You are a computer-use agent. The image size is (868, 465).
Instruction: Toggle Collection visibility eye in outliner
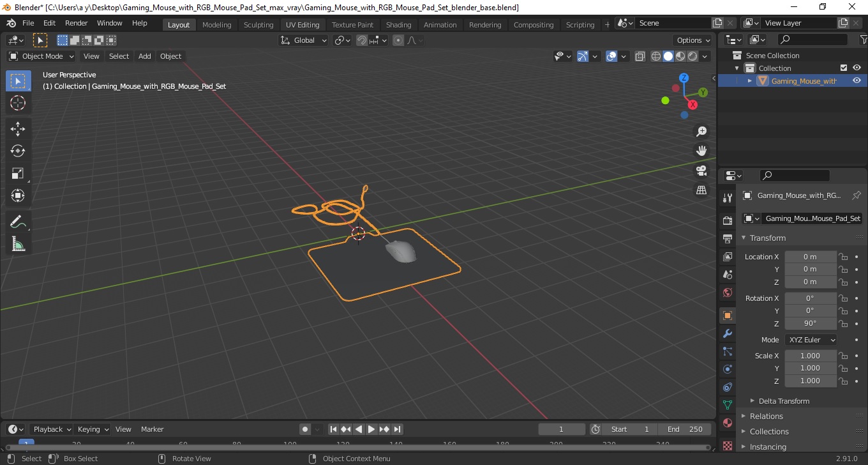(857, 68)
